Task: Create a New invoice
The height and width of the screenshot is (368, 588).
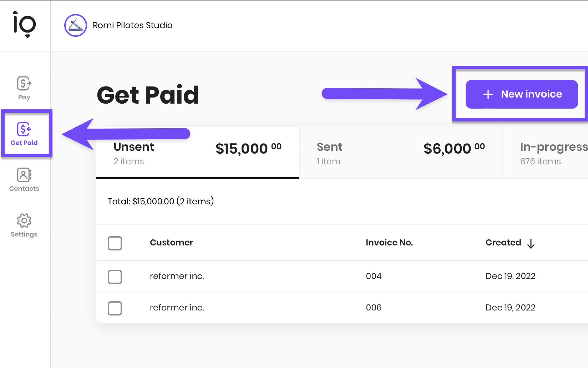Action: [x=522, y=94]
